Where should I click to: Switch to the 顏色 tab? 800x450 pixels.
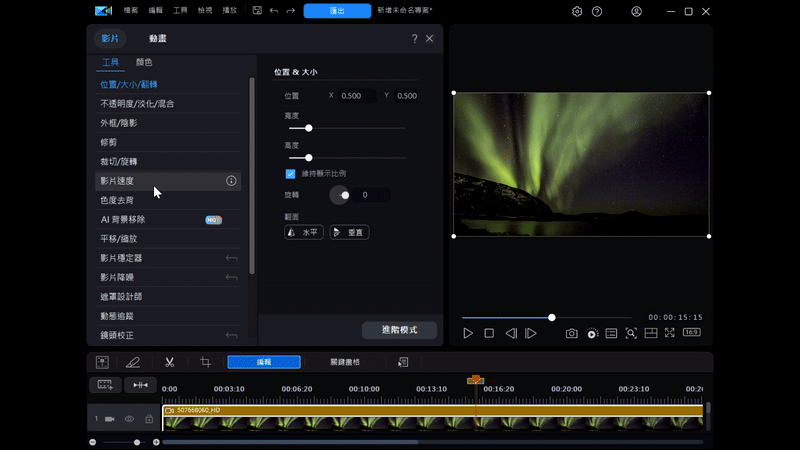[144, 62]
